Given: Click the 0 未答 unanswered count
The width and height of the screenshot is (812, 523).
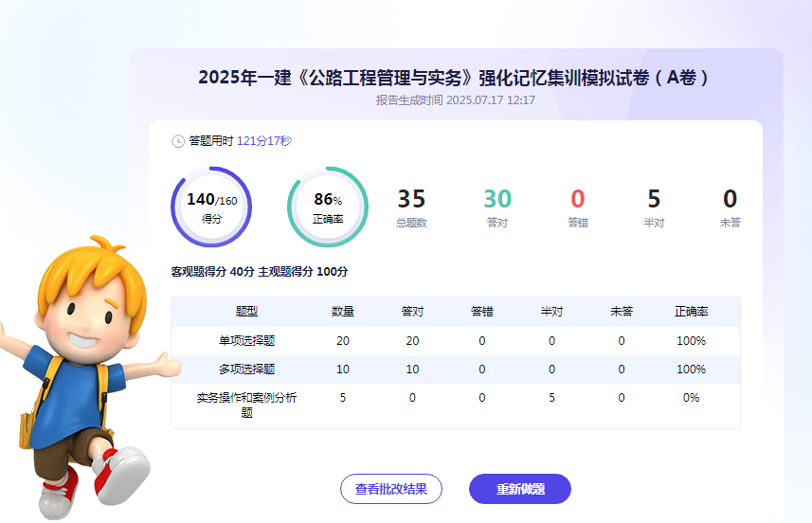Looking at the screenshot, I should (x=730, y=207).
